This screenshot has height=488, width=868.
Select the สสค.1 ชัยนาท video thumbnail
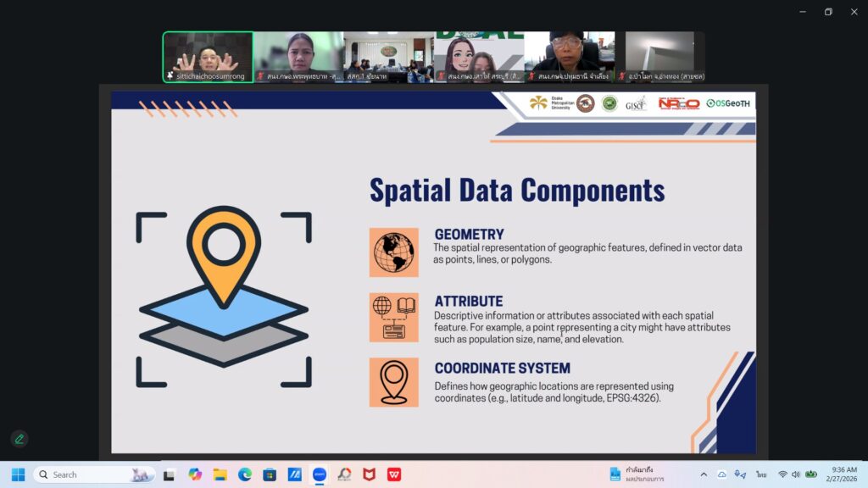point(388,57)
